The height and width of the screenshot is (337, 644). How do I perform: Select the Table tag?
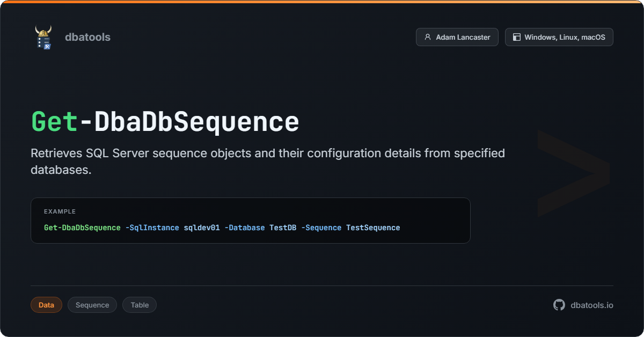pyautogui.click(x=140, y=305)
